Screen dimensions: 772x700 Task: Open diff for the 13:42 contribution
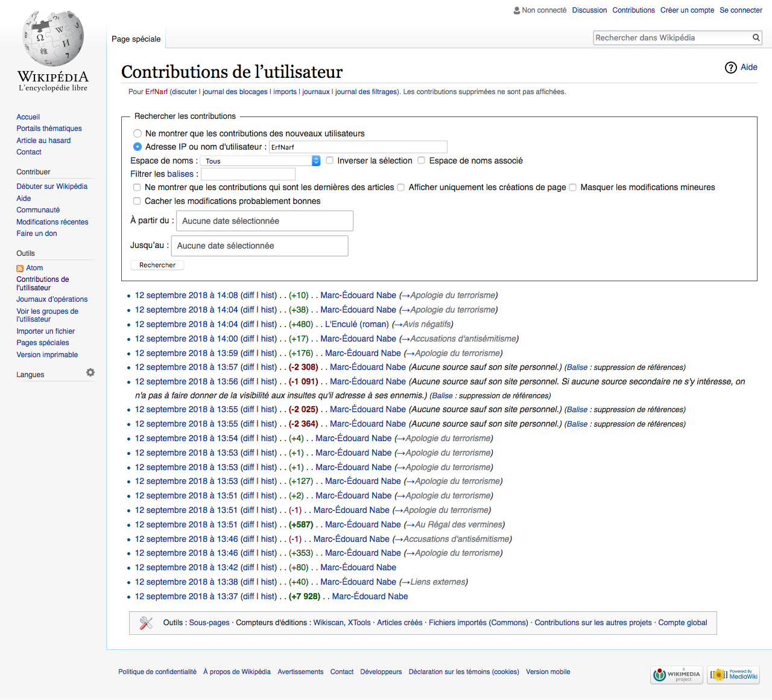click(248, 567)
